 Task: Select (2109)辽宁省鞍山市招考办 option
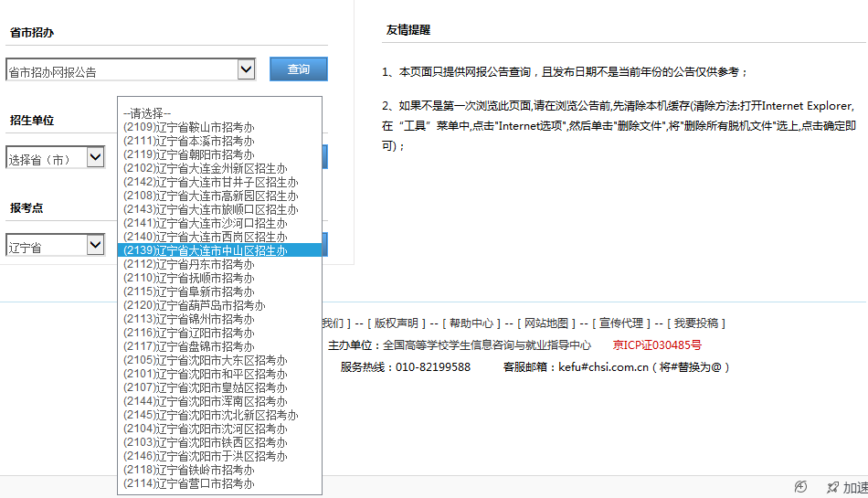tap(188, 127)
